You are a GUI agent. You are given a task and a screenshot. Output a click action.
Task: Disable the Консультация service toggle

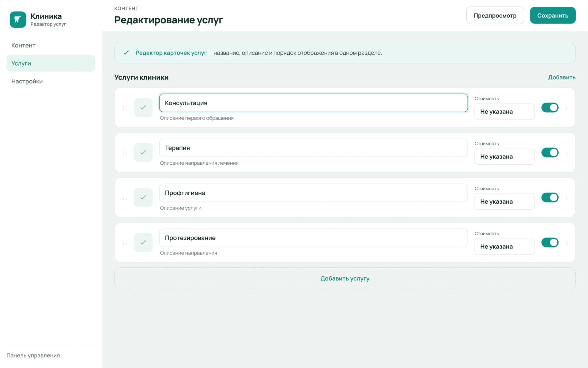coord(550,108)
